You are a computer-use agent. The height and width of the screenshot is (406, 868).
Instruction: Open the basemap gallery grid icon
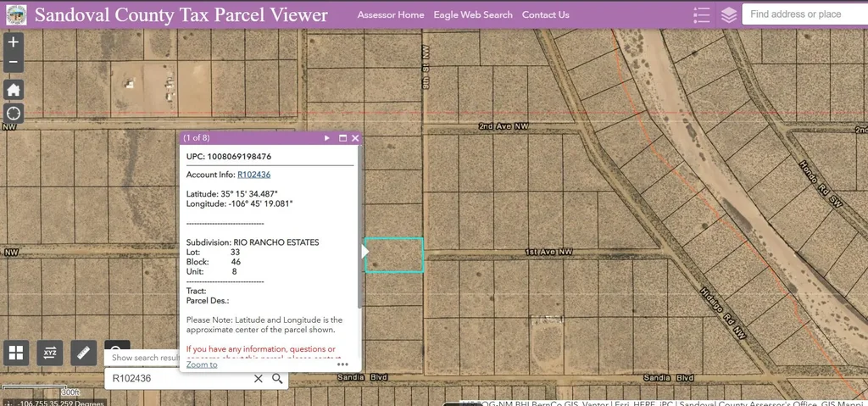[17, 353]
